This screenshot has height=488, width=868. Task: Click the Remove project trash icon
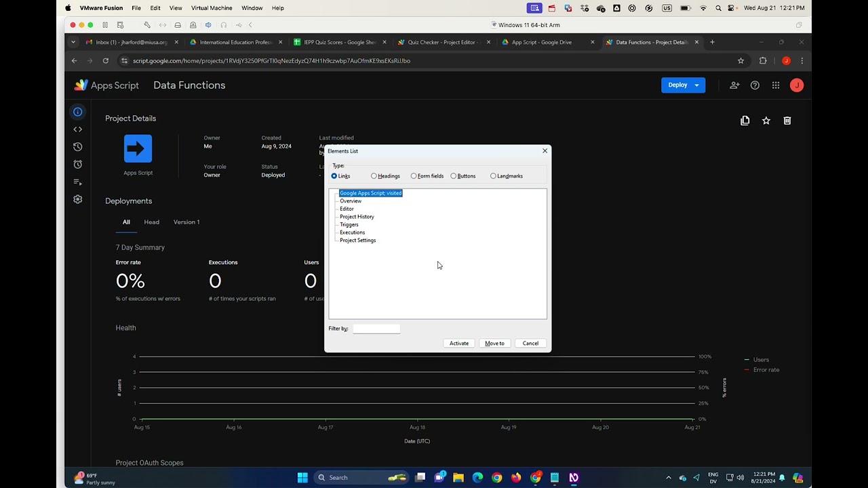tap(787, 121)
